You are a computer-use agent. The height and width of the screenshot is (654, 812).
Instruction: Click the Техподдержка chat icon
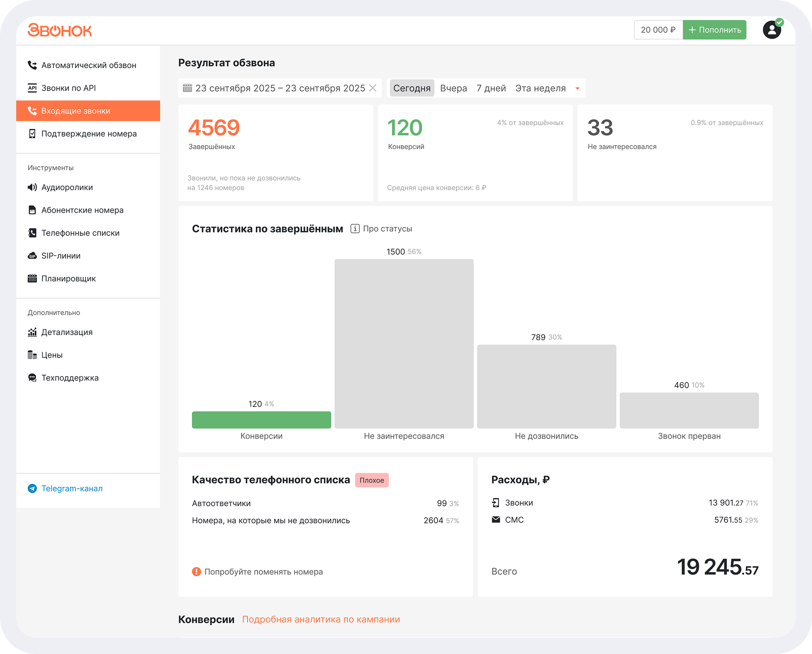[x=32, y=378]
